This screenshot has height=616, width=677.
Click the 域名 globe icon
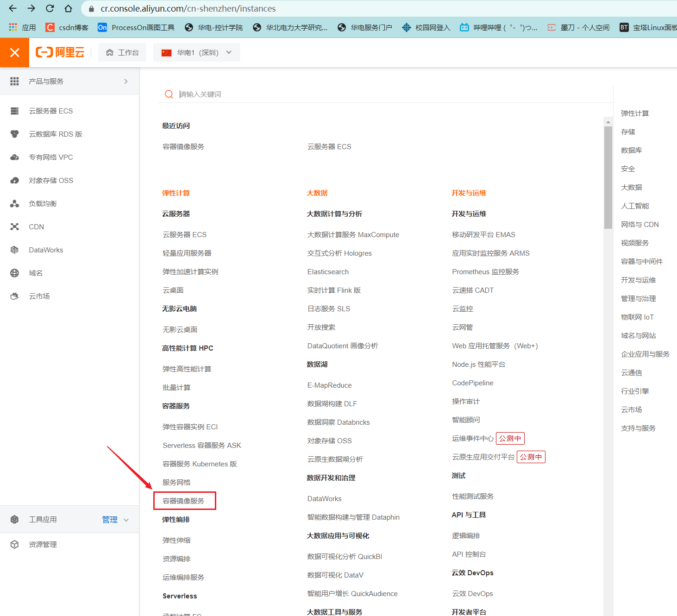pos(15,273)
